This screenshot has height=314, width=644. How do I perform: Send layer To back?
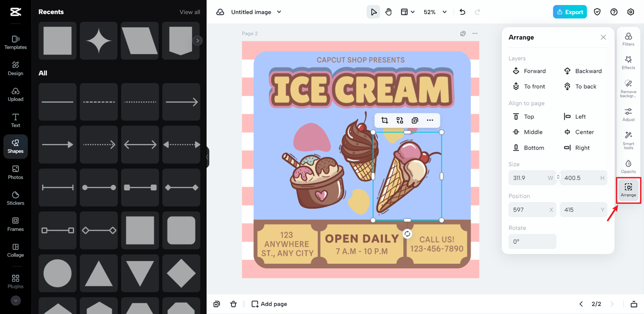[580, 87]
